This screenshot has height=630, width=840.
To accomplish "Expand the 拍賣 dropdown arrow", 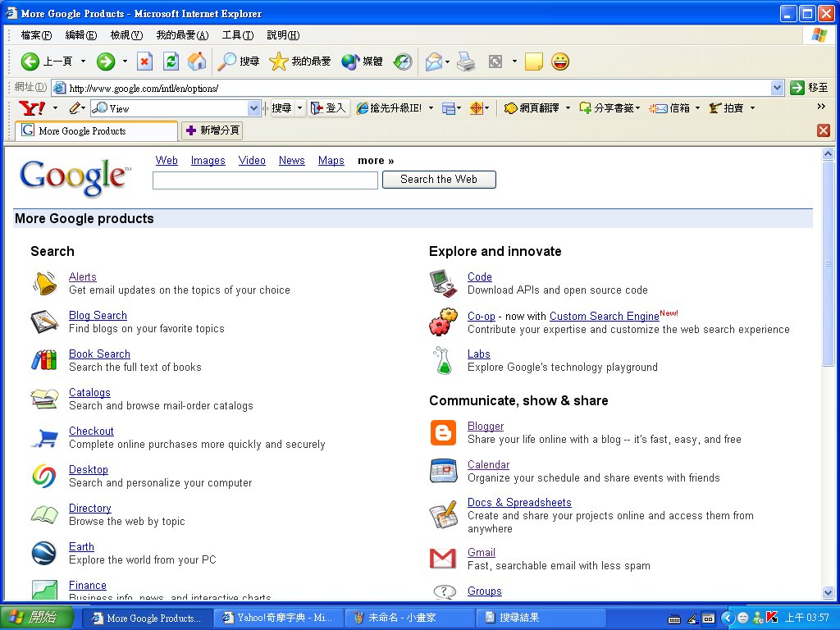I will click(752, 108).
